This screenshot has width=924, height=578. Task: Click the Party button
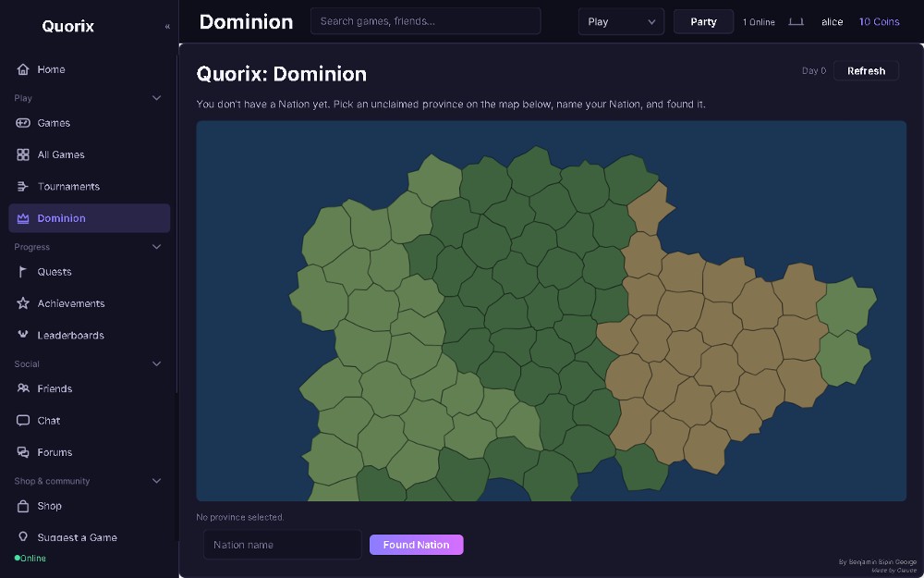point(703,22)
